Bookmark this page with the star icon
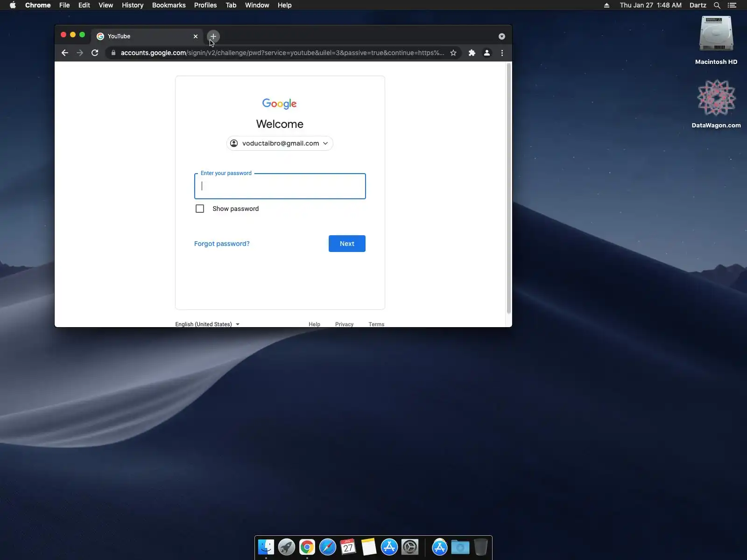This screenshot has height=560, width=747. 453,53
